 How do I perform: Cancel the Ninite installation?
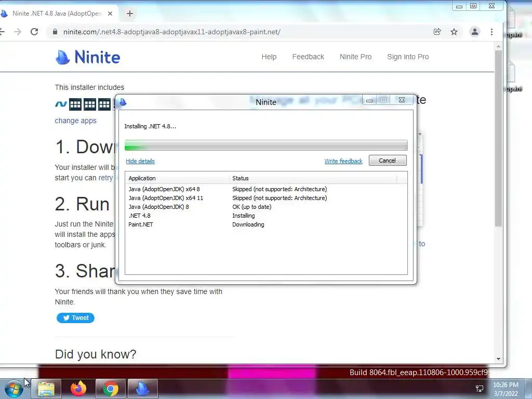[388, 161]
